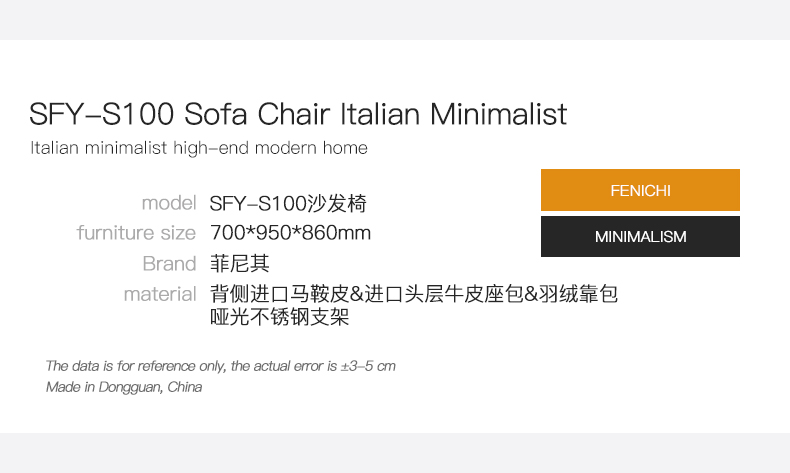Select the first material line 背侧进口马鞍皮

279,294
